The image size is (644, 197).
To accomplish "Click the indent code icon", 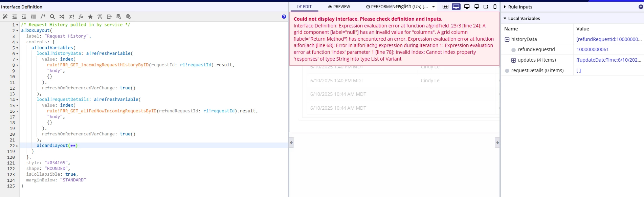I will (24, 17).
